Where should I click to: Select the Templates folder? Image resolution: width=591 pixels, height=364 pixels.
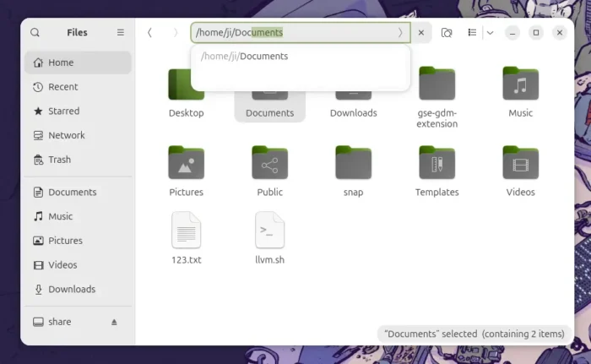[436, 164]
